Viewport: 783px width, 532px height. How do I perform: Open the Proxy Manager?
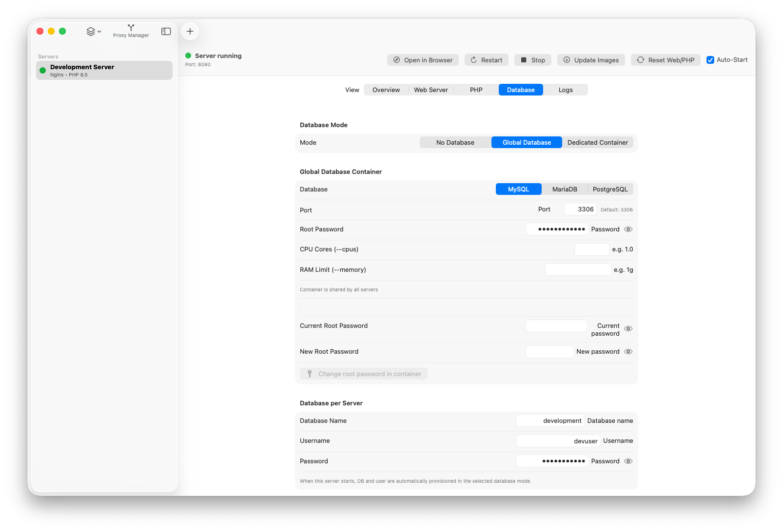coord(131,31)
